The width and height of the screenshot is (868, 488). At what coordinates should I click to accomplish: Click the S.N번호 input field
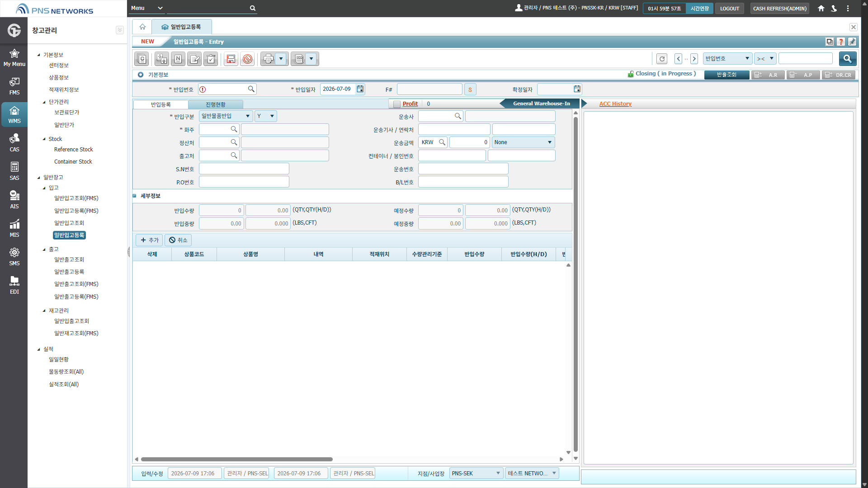tap(244, 169)
